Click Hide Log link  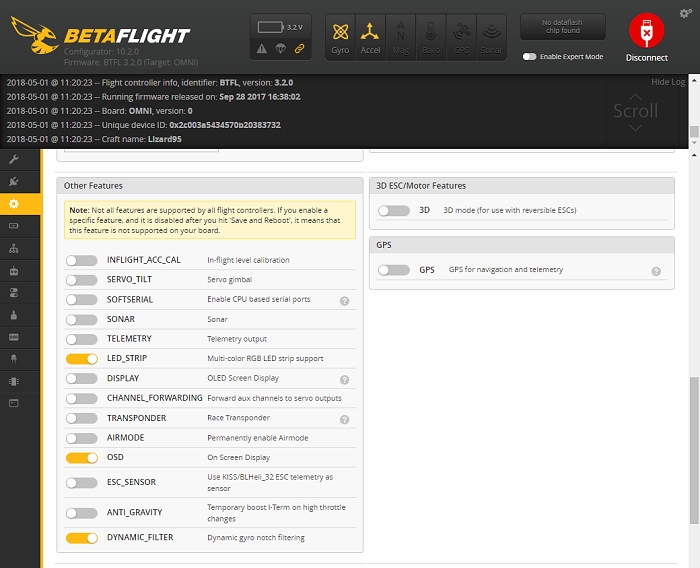(668, 82)
